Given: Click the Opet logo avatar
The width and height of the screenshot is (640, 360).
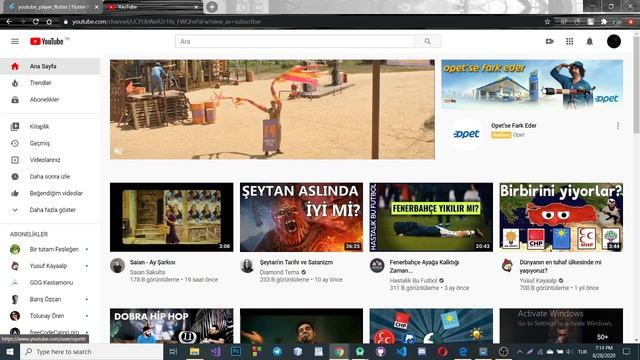Looking at the screenshot, I should 466,134.
